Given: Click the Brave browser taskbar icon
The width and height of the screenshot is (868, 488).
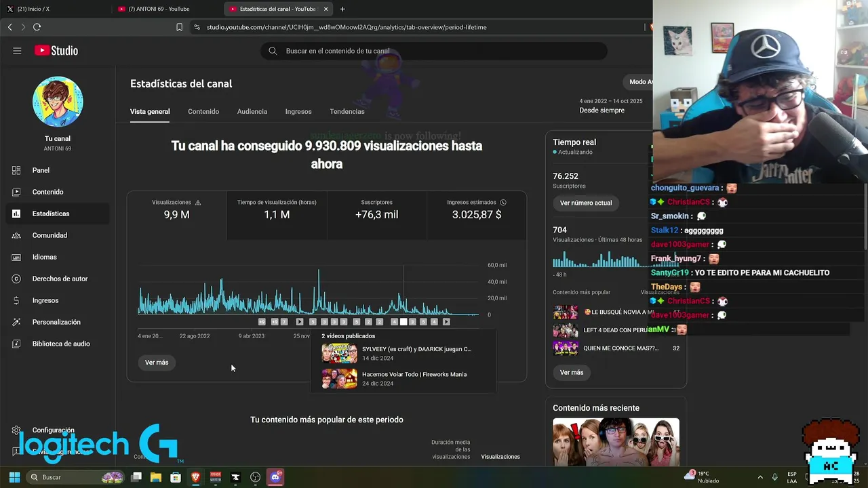Looking at the screenshot, I should pos(195,477).
